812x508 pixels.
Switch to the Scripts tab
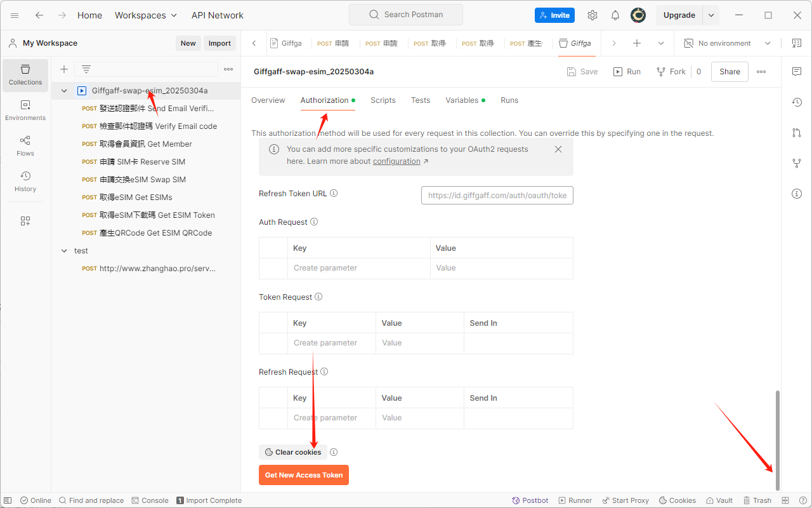(383, 100)
